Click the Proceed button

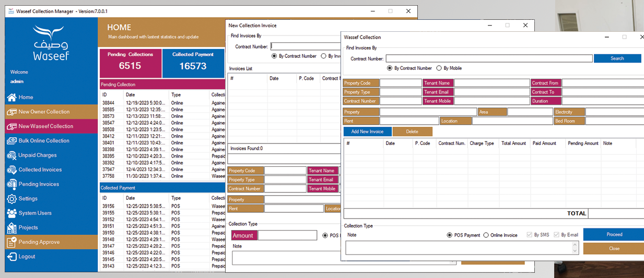click(614, 235)
